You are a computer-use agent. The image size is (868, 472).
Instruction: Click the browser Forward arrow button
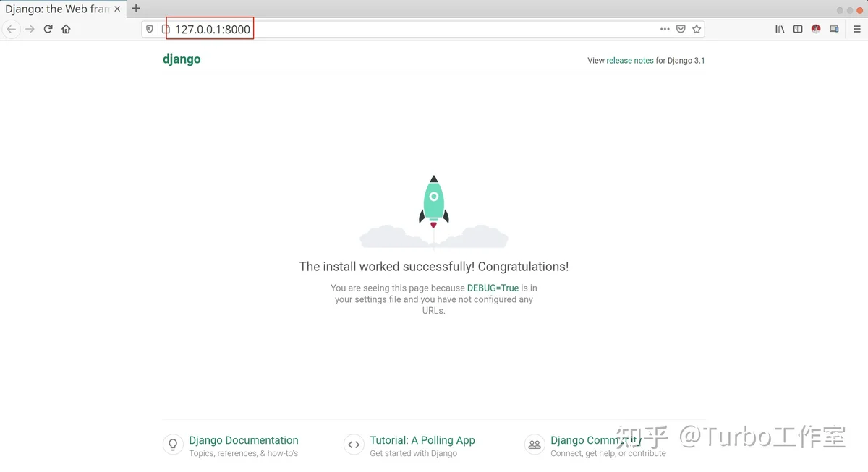pyautogui.click(x=30, y=29)
